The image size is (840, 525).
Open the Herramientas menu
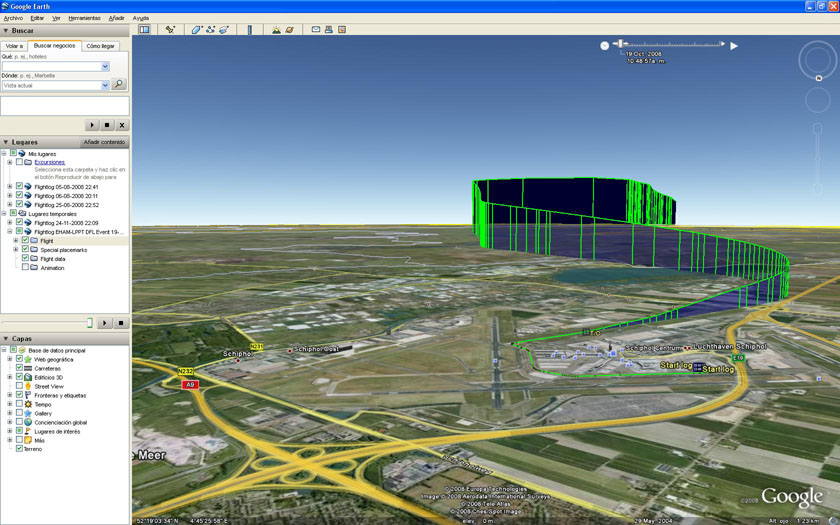[x=84, y=18]
